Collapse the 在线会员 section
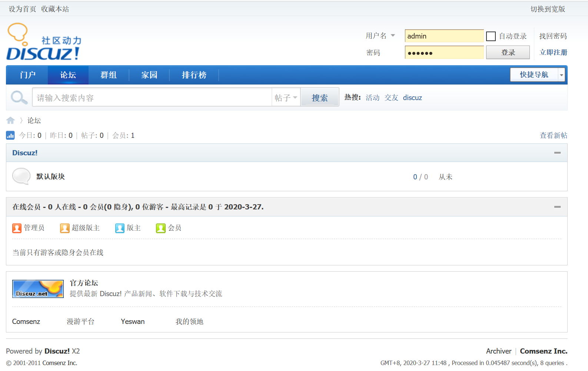 coord(557,207)
